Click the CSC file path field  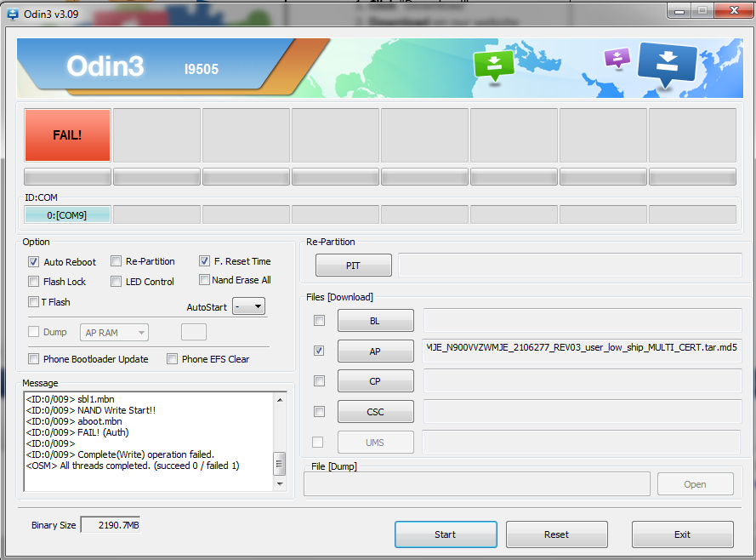[x=583, y=411]
